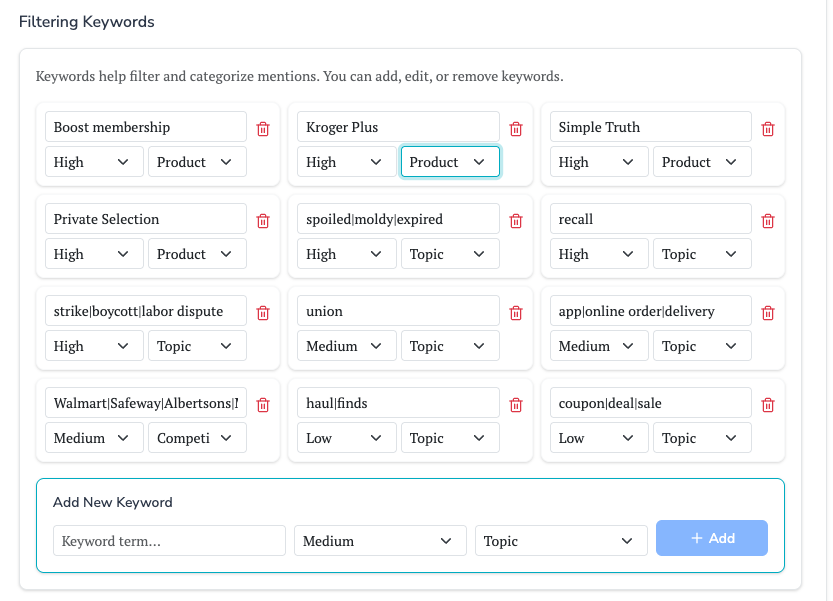Image resolution: width=833 pixels, height=601 pixels.
Task: Delete the Private Selection keyword
Action: click(x=263, y=220)
